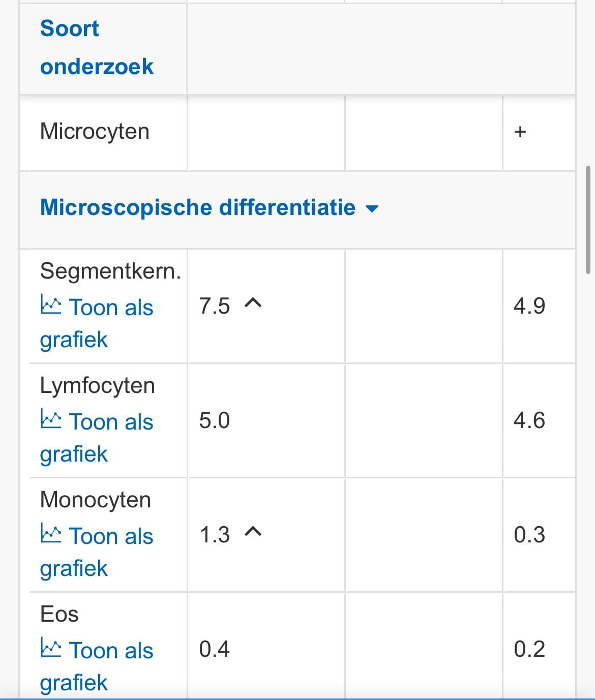Click the Soort onderzoek column header
The width and height of the screenshot is (595, 700).
pos(97,47)
